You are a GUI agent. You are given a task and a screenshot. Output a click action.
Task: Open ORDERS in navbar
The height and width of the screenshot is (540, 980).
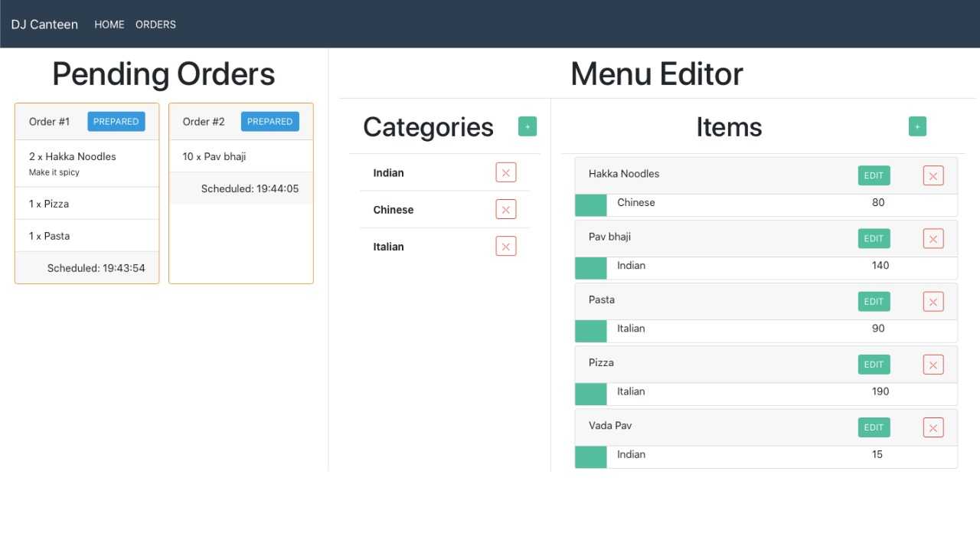(155, 25)
